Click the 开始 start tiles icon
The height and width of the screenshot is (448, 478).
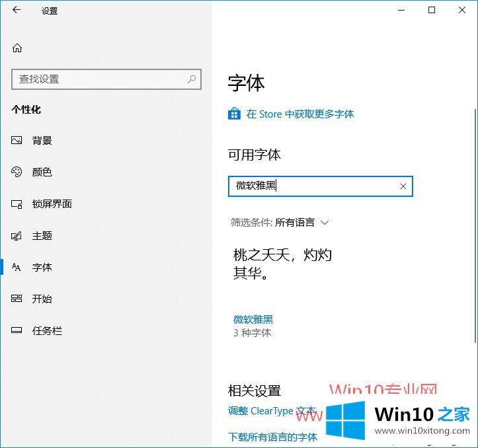[17, 299]
